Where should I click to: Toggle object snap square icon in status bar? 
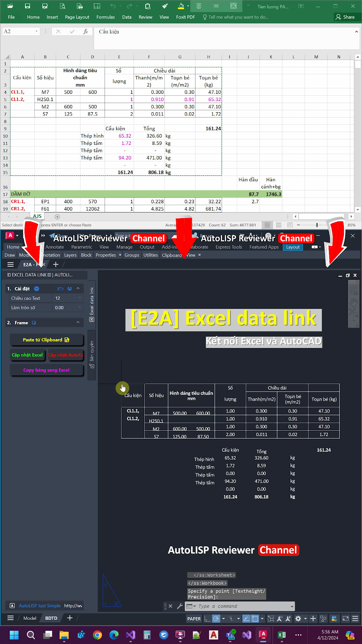(x=255, y=619)
